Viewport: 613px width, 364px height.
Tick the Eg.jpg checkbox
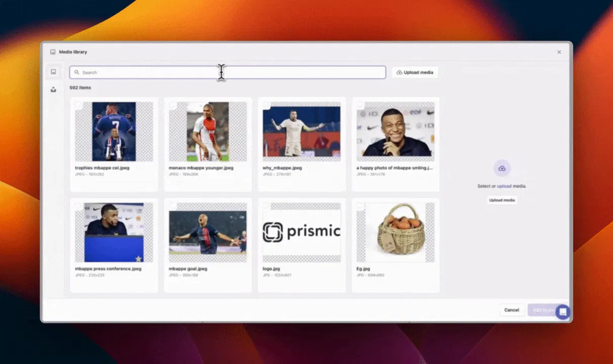coord(360,206)
